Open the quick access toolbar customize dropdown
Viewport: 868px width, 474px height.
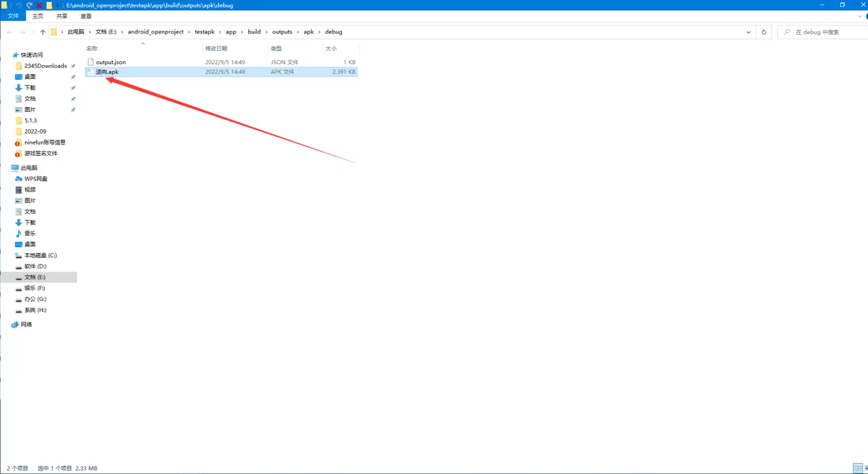tap(57, 6)
